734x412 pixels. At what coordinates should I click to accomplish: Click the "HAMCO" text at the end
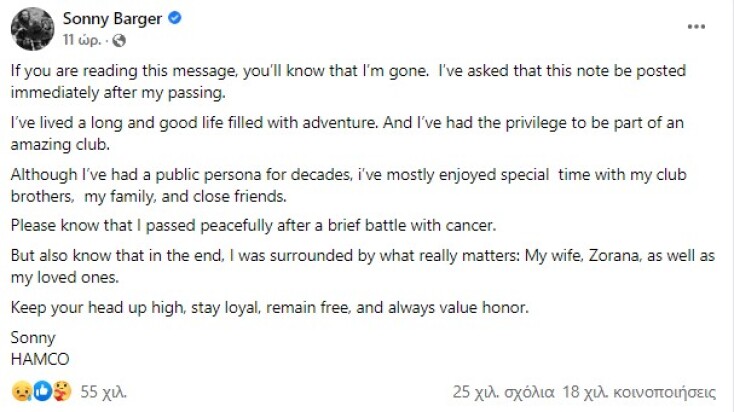tap(39, 355)
